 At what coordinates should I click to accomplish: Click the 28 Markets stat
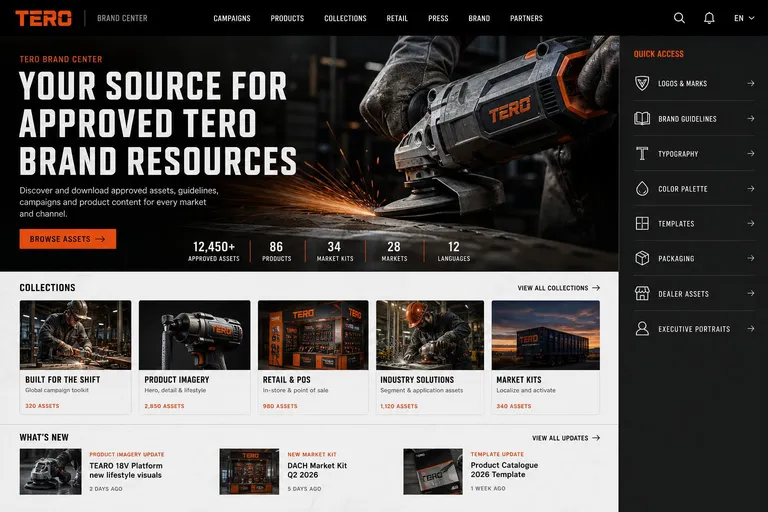tap(394, 251)
